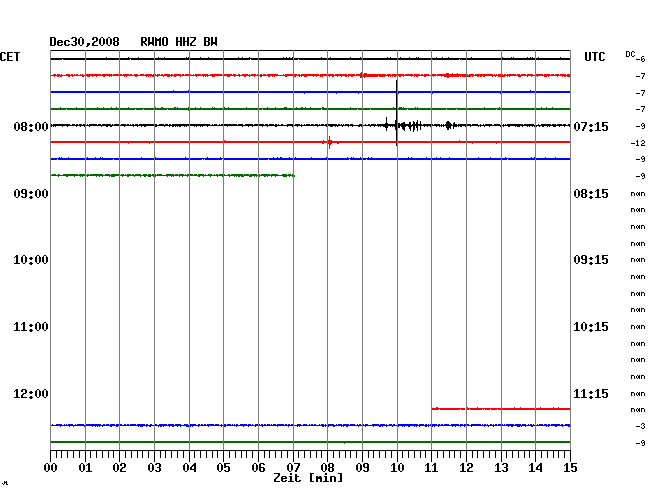Click the DC value -3
The width and height of the screenshot is (650, 494).
640,426
